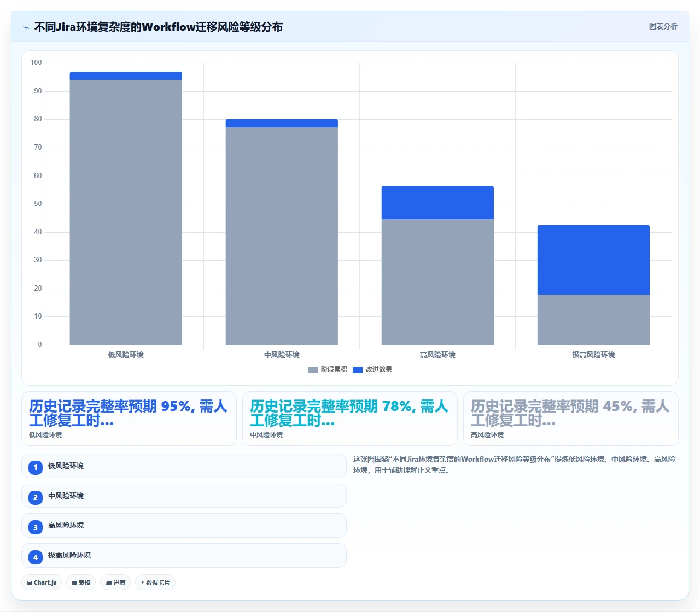Image resolution: width=700 pixels, height=612 pixels.
Task: Open the card showing 历史记录完整率预期 45%
Action: [x=571, y=419]
